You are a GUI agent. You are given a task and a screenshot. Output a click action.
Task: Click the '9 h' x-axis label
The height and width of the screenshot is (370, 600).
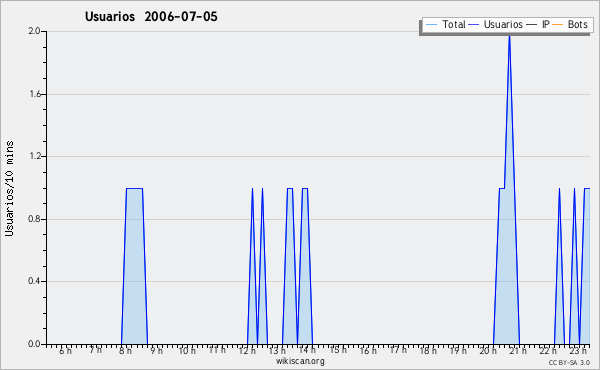click(156, 350)
